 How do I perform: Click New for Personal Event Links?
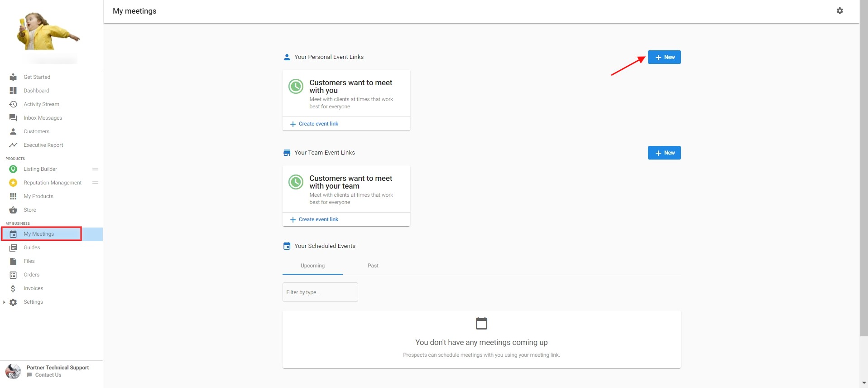point(664,57)
